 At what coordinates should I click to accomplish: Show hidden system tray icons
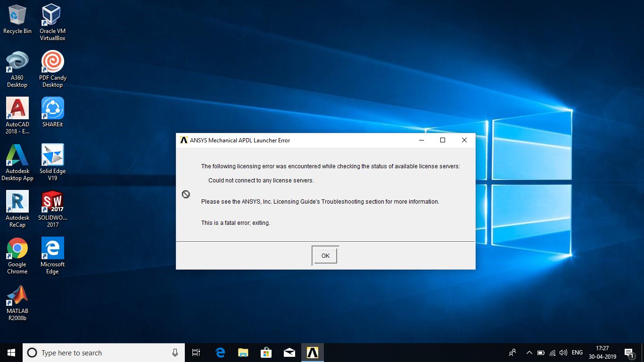click(529, 353)
